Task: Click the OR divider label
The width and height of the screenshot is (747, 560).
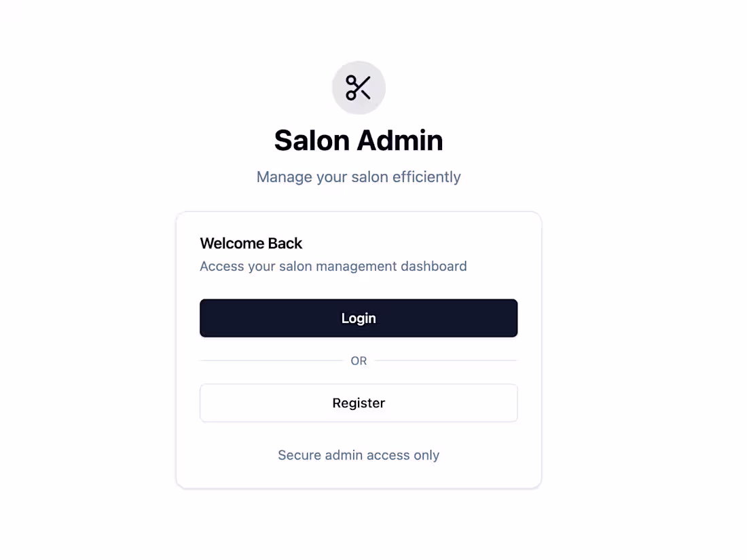Action: [359, 360]
